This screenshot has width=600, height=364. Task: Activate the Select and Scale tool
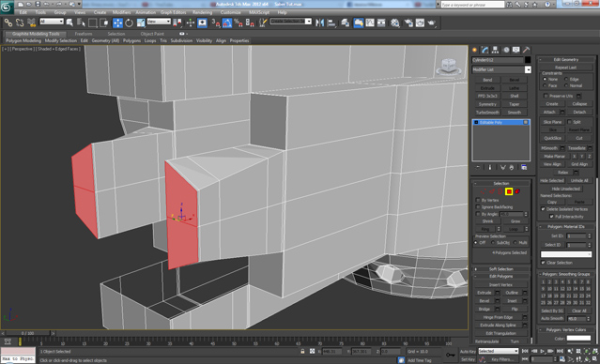click(x=141, y=23)
